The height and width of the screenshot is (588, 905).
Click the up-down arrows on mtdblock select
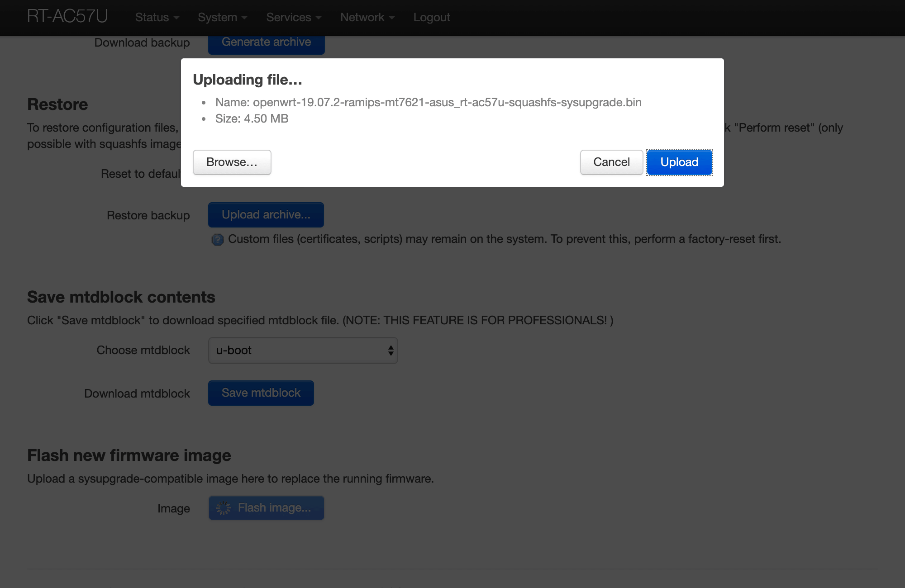coord(391,350)
